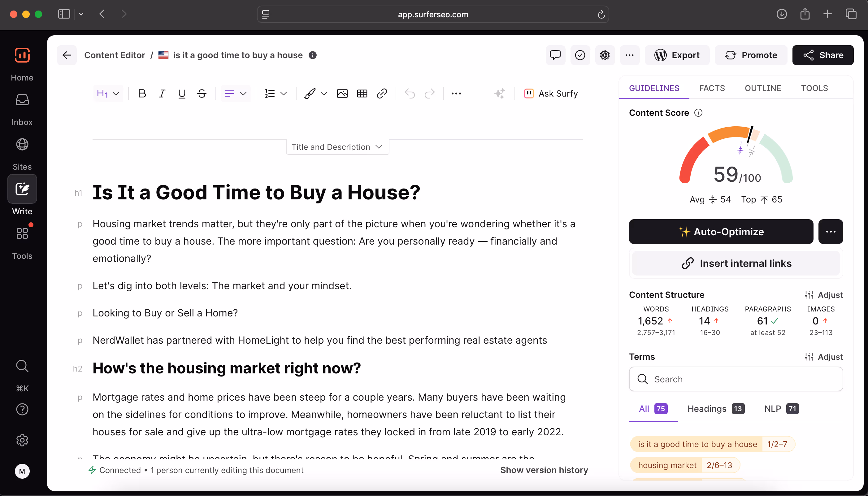Open the comments speech bubble icon
This screenshot has width=868, height=496.
pos(555,55)
